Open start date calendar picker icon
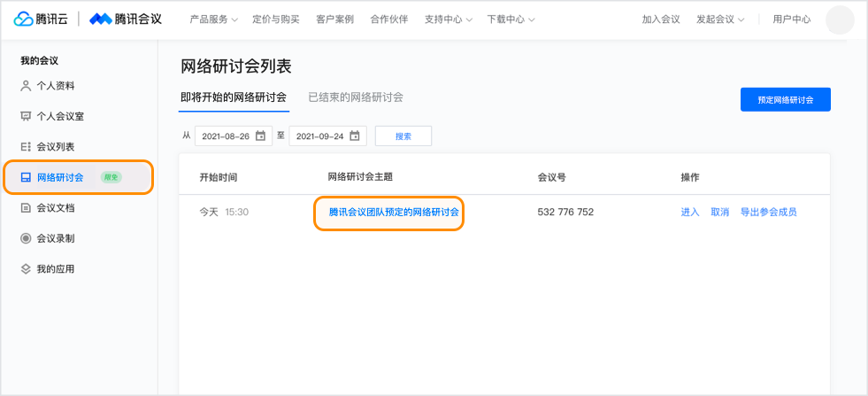 click(260, 136)
